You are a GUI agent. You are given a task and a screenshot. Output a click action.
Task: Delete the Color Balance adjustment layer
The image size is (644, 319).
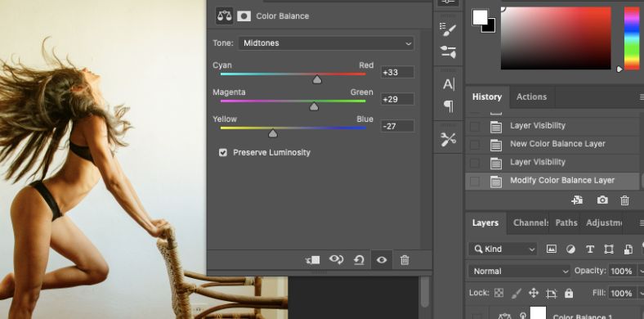405,260
